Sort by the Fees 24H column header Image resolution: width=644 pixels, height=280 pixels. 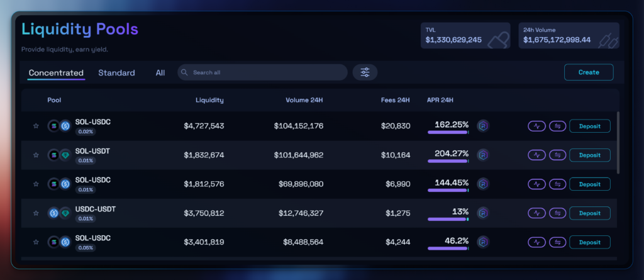396,100
